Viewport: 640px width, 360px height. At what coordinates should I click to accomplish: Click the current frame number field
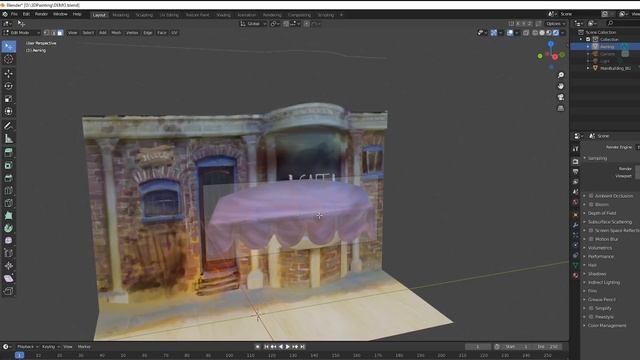pos(478,347)
